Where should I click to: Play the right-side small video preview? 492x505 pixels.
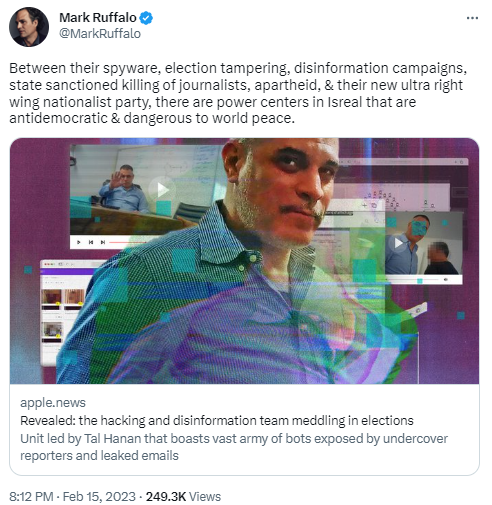click(x=398, y=243)
